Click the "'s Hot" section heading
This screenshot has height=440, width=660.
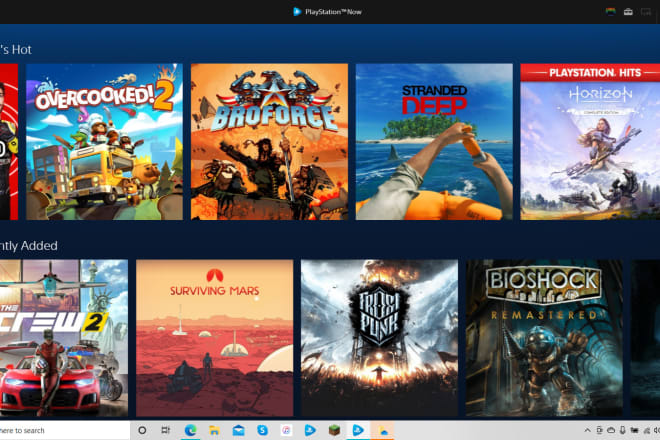16,50
